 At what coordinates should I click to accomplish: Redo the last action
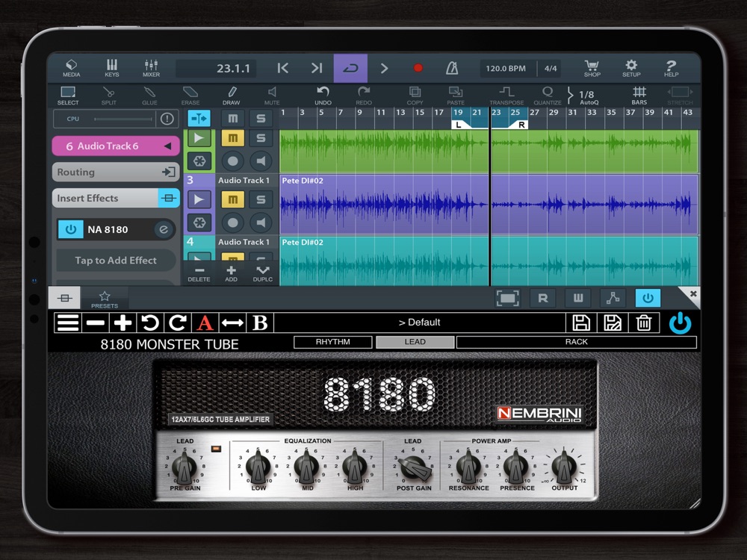[x=364, y=96]
